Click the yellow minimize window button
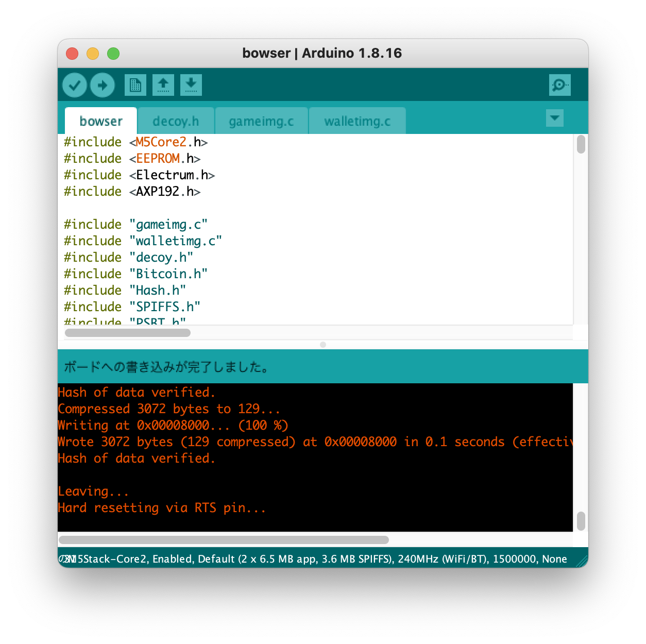Image resolution: width=646 pixels, height=644 pixels. (x=93, y=54)
